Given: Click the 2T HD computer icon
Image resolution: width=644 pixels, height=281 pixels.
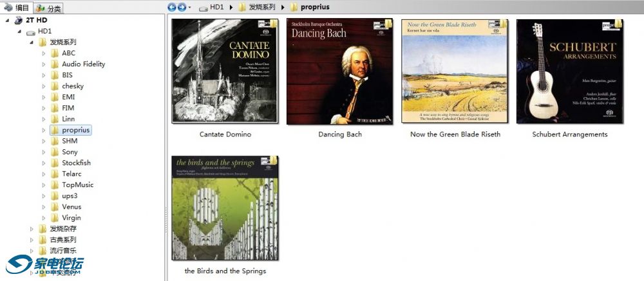Looking at the screenshot, I should pos(19,20).
